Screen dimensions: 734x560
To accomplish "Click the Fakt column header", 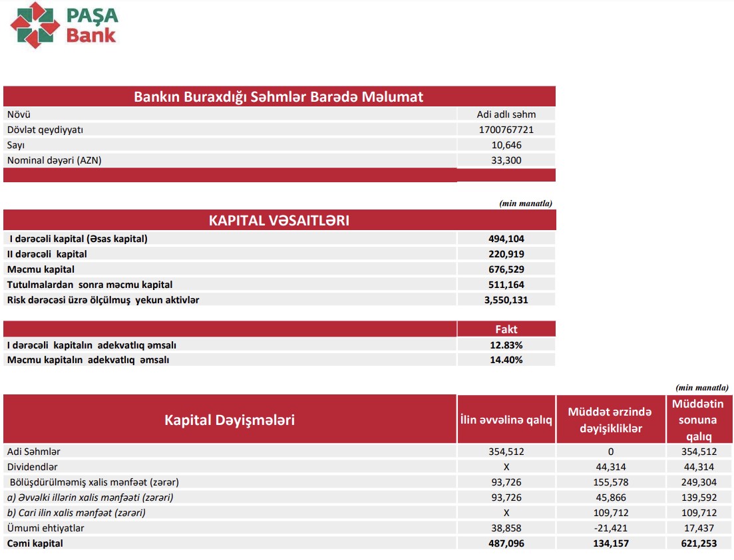I will 506,329.
